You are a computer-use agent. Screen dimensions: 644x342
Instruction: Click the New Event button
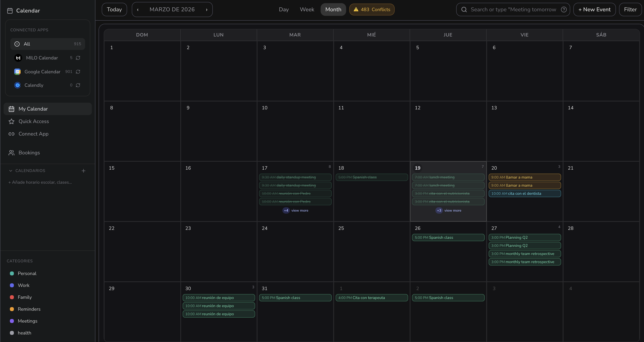pos(594,10)
